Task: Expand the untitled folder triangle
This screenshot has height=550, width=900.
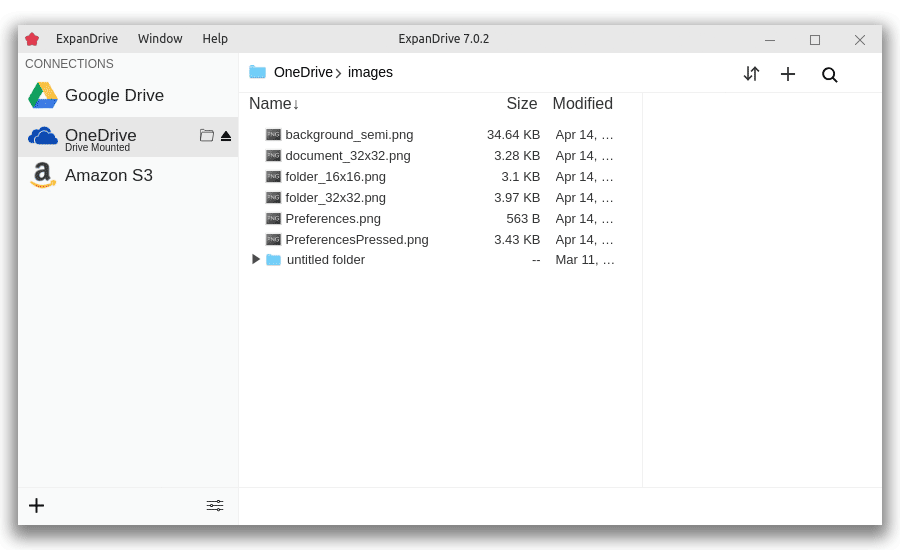Action: pos(256,259)
